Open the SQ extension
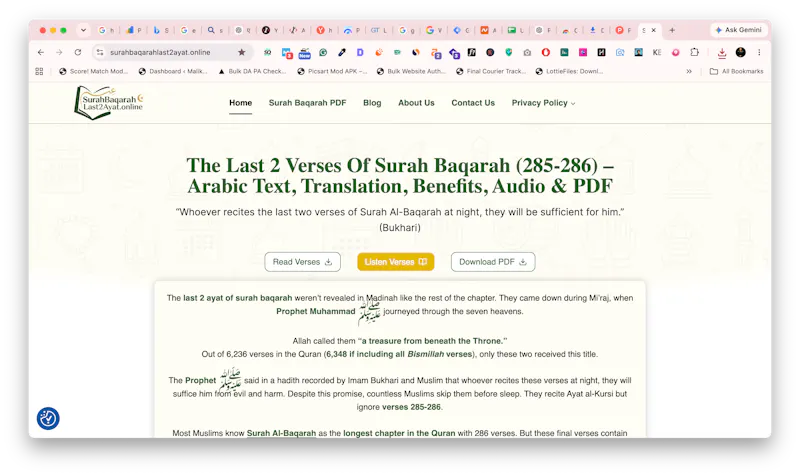This screenshot has width=800, height=476. pos(267,52)
